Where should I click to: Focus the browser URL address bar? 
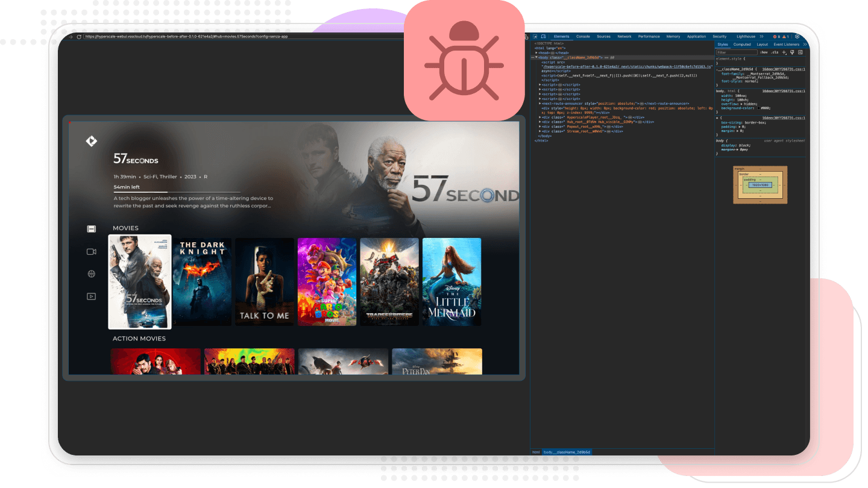tap(244, 37)
